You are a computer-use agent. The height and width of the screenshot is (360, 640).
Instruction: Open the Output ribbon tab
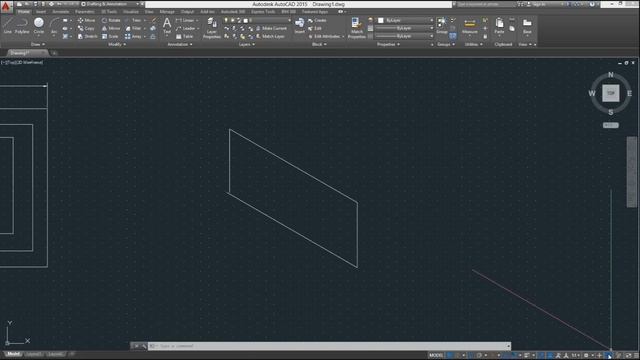pos(187,12)
